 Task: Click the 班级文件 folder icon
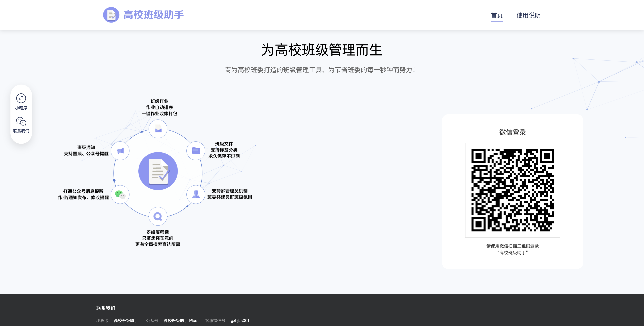pyautogui.click(x=196, y=151)
